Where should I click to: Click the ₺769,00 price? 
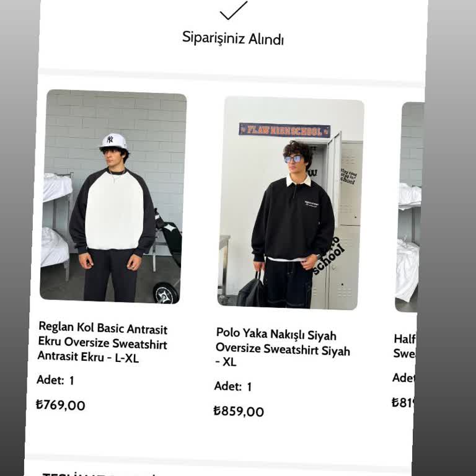[x=60, y=405]
